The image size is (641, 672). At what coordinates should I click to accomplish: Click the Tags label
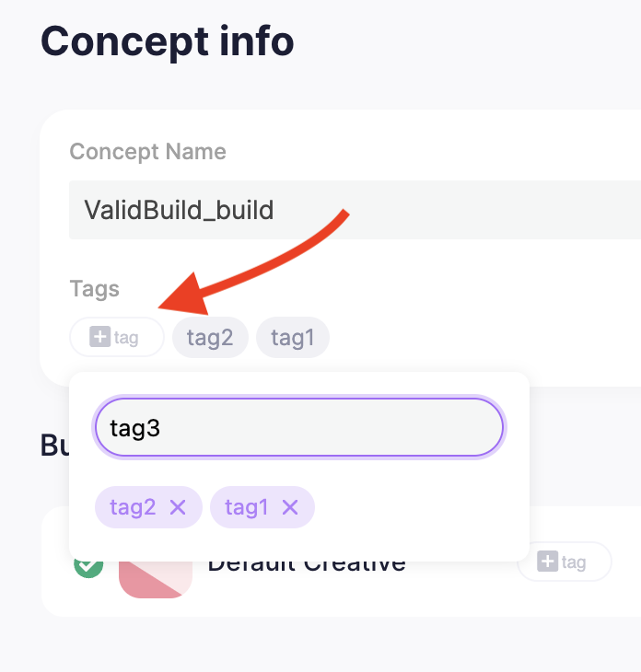(95, 289)
